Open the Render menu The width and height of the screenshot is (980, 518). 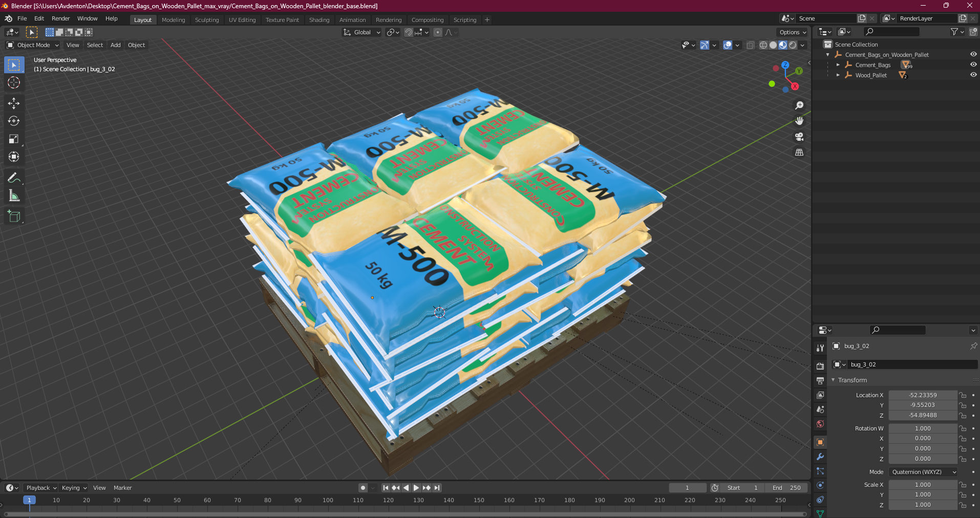[x=60, y=18]
